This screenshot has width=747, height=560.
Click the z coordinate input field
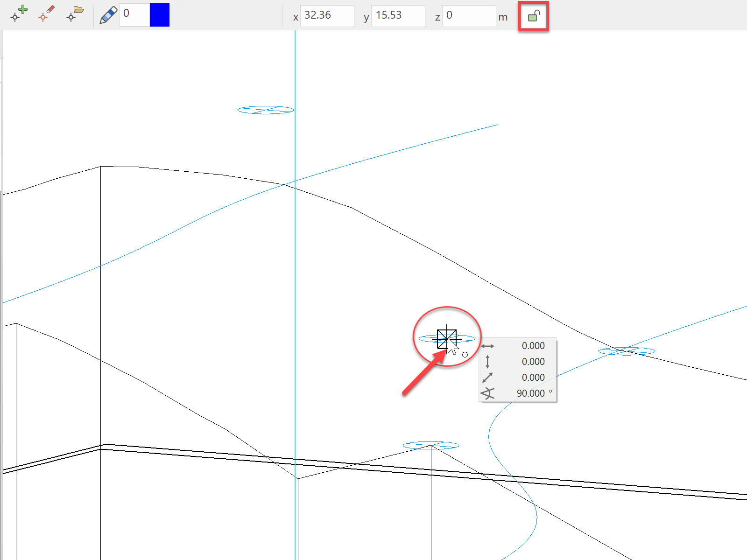[468, 16]
